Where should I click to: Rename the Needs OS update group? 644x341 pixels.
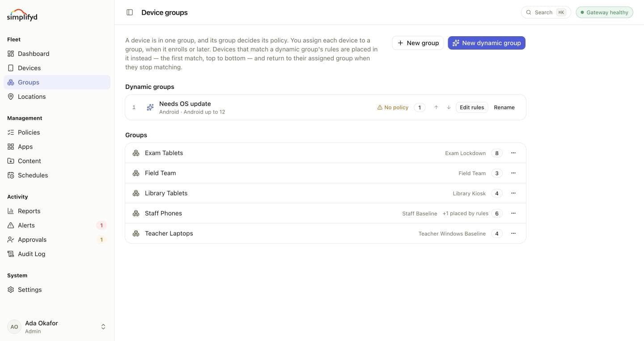click(x=504, y=107)
